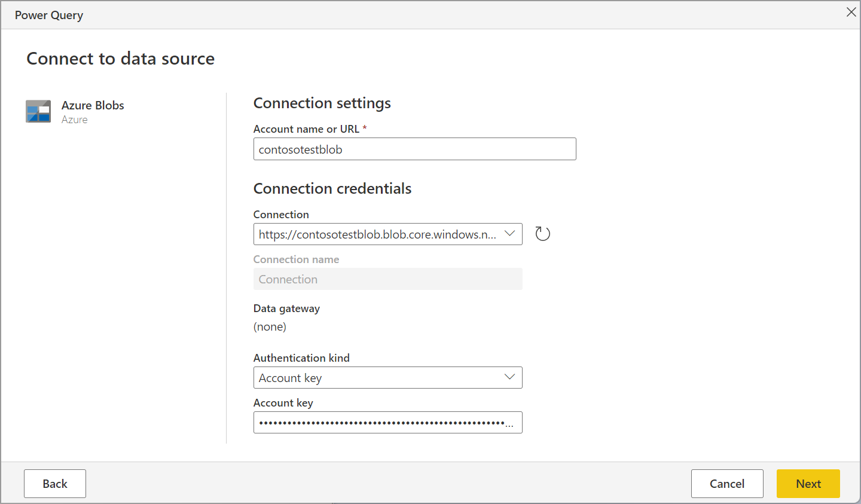This screenshot has height=504, width=861.
Task: Cancel the data source connection
Action: point(726,484)
